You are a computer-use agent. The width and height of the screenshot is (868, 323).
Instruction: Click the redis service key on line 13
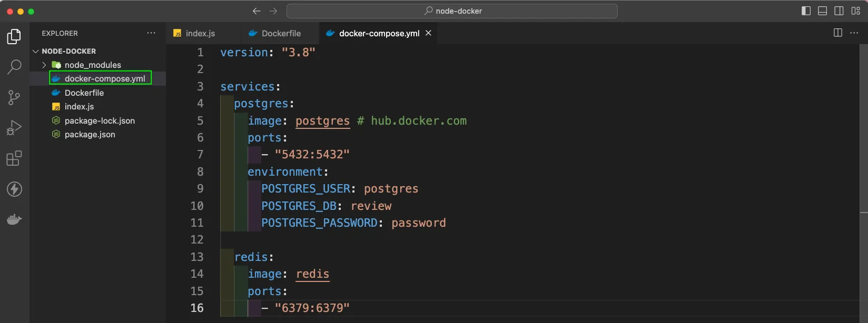click(x=251, y=257)
